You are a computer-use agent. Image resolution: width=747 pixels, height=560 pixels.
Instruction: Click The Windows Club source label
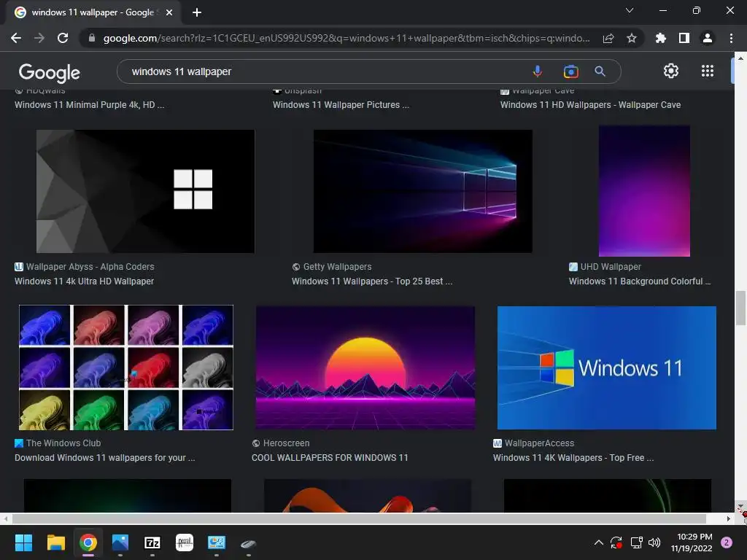pos(63,443)
